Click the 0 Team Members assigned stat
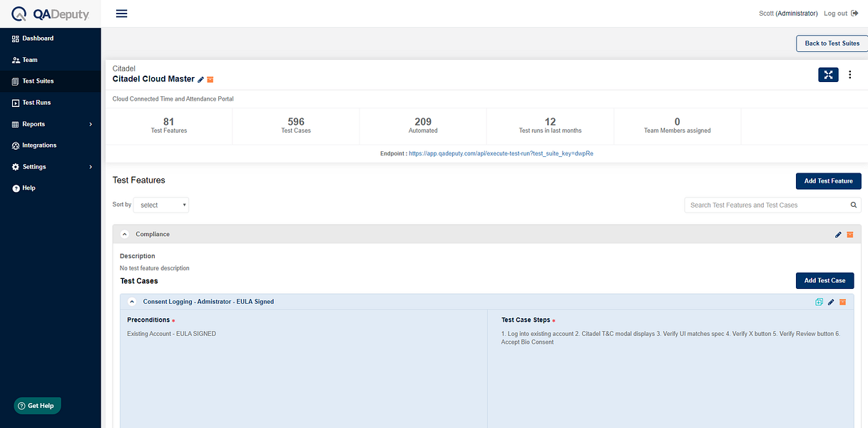Screen dimensions: 868x428 (677, 126)
